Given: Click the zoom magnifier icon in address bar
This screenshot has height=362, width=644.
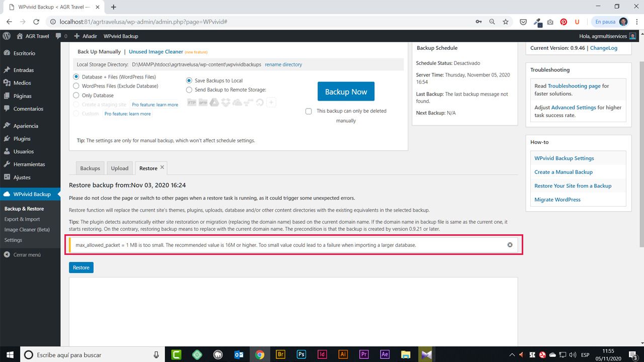Looking at the screenshot, I should click(492, 22).
